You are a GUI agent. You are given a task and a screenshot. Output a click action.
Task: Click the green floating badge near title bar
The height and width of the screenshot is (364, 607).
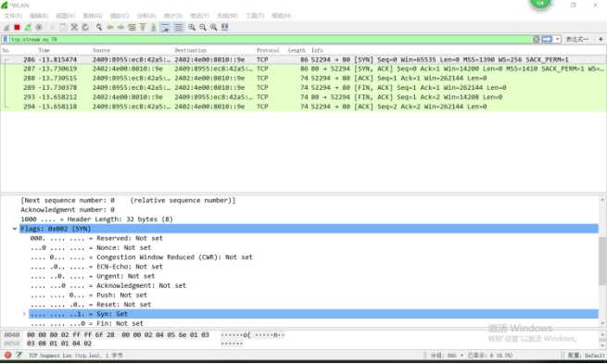pyautogui.click(x=541, y=4)
